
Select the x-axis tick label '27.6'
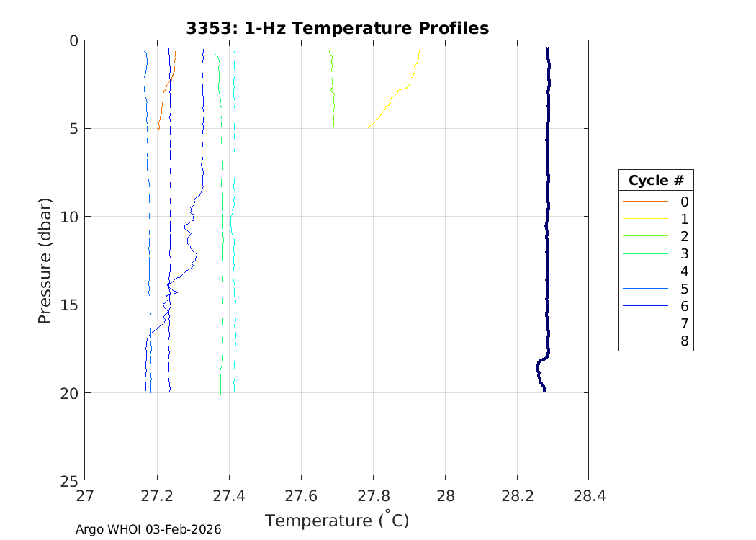[x=301, y=496]
